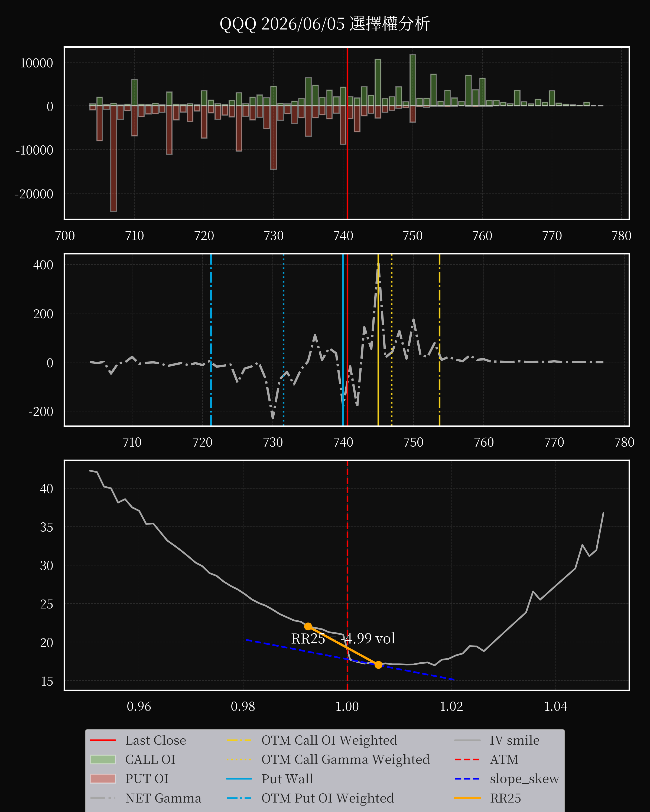Screen dimensions: 650x812
Task: Click the red put OI bar at 715
Action: tap(169, 130)
